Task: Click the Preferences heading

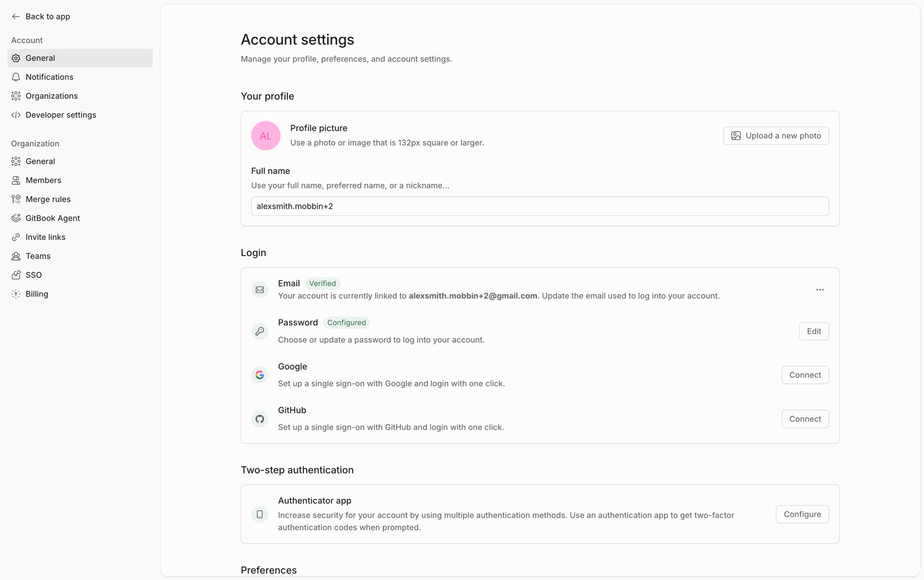Action: [x=269, y=570]
